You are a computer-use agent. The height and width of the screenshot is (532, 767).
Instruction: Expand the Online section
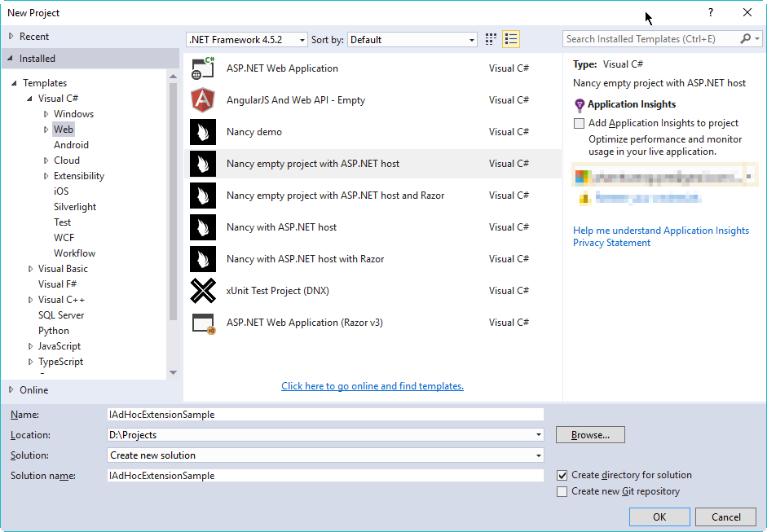[11, 389]
